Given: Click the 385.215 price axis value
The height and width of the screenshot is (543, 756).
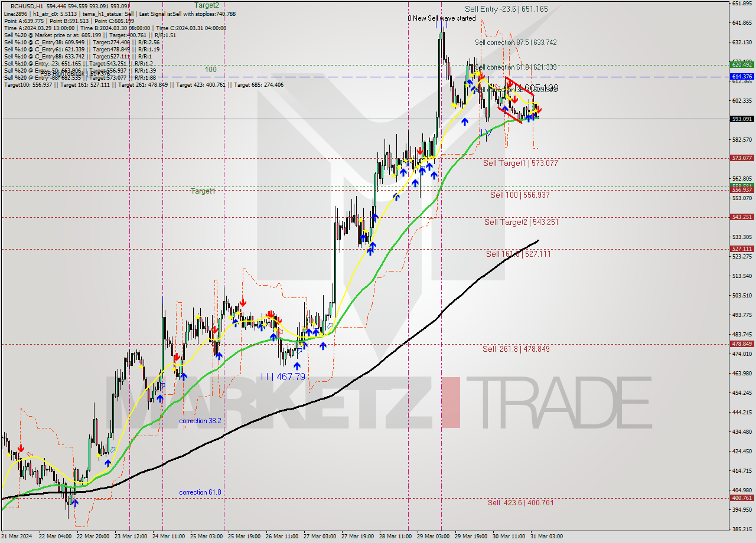Looking at the screenshot, I should pyautogui.click(x=742, y=529).
